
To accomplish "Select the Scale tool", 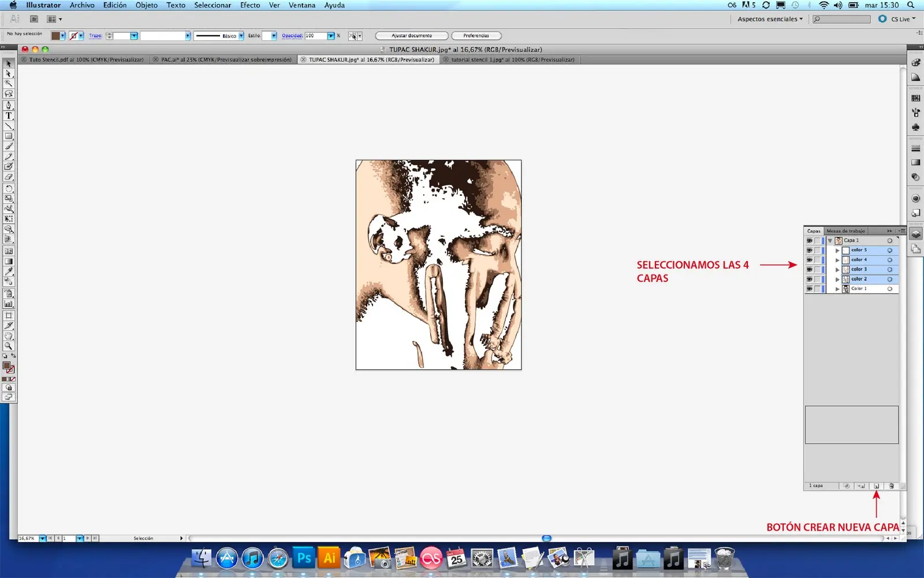I will tap(9, 199).
